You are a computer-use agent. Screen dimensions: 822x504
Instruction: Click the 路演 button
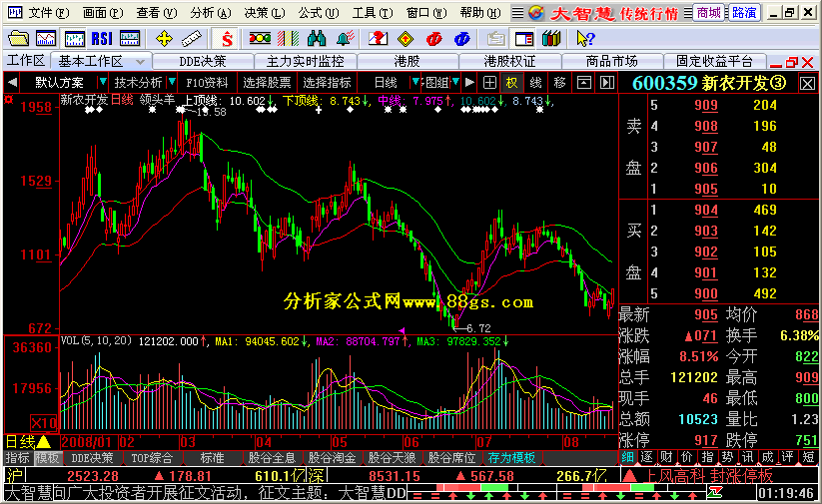(744, 13)
